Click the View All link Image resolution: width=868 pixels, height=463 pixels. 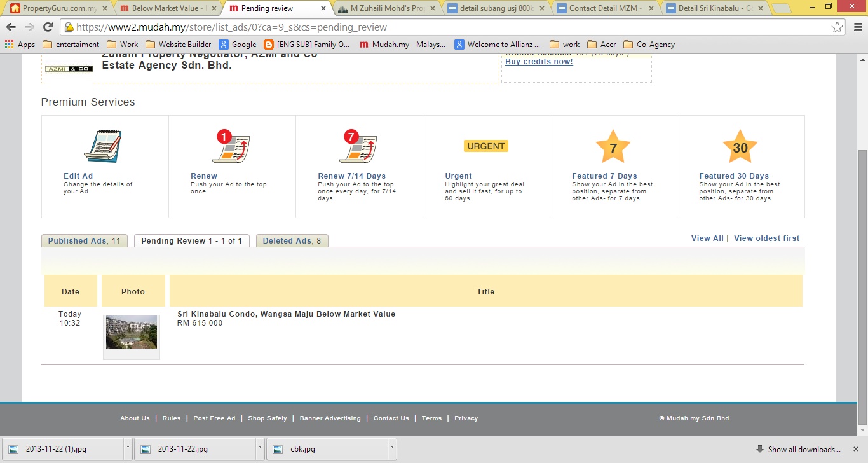[x=707, y=238]
